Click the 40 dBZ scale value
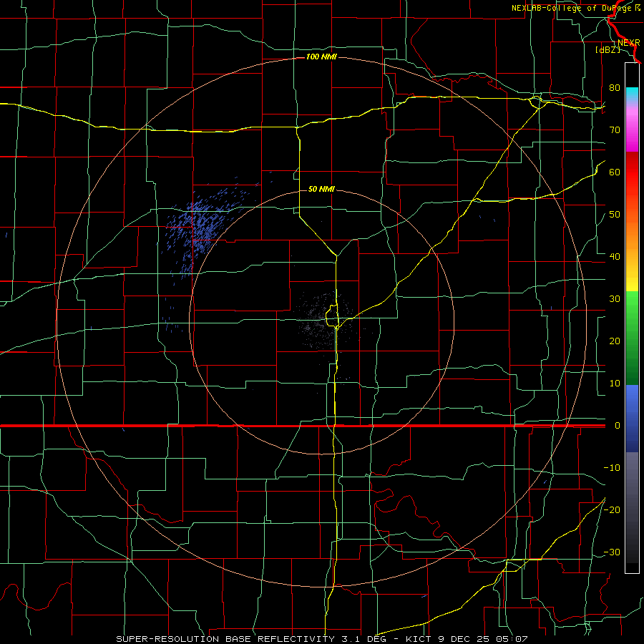The width and height of the screenshot is (644, 644). click(615, 257)
